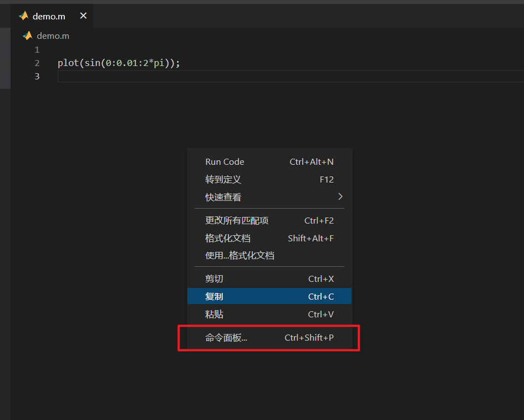
Task: Click the MATLAB icon on demo.m tab
Action: tap(24, 16)
